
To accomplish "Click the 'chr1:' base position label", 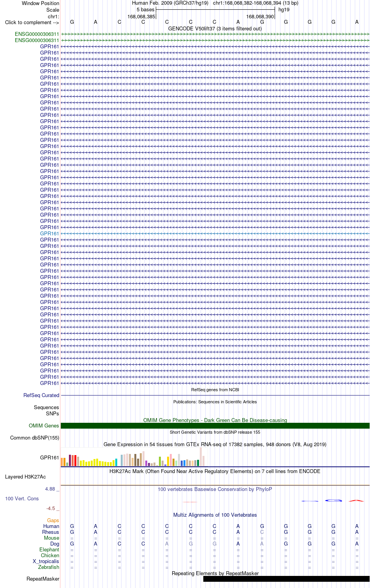I will click(53, 16).
